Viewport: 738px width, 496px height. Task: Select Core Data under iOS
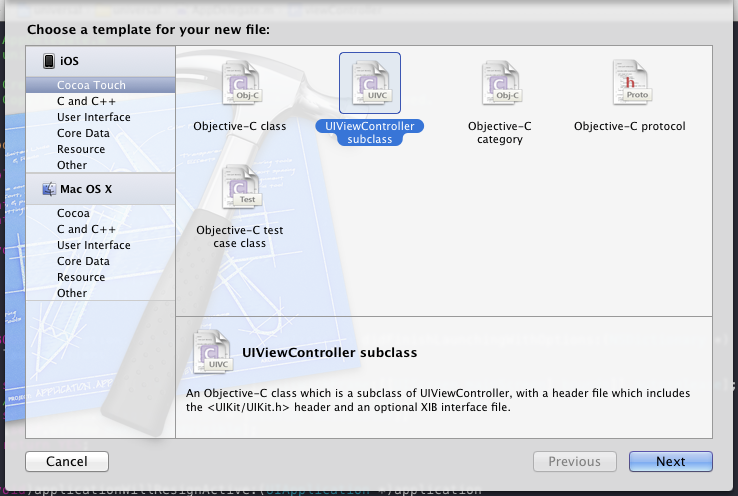(x=83, y=133)
